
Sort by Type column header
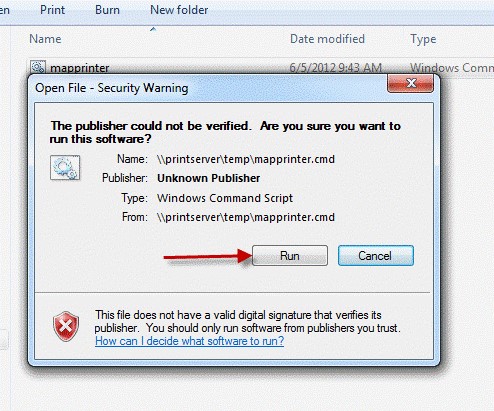pyautogui.click(x=423, y=39)
